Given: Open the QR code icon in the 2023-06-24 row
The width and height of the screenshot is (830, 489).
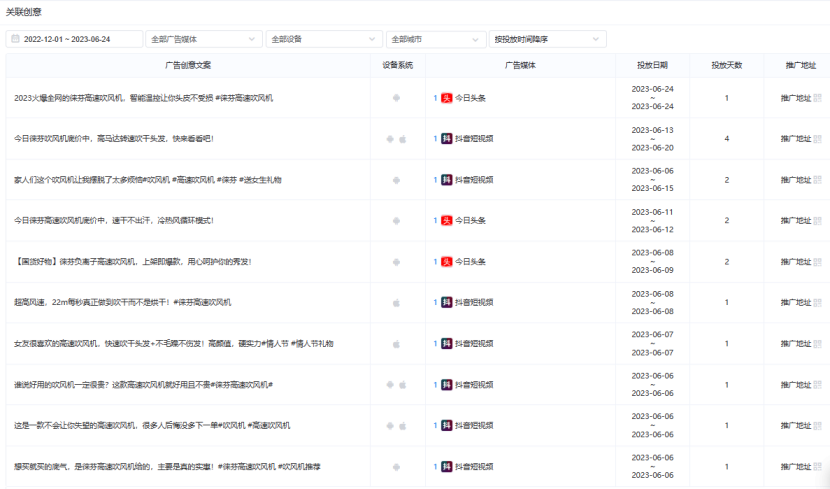Looking at the screenshot, I should pyautogui.click(x=817, y=98).
